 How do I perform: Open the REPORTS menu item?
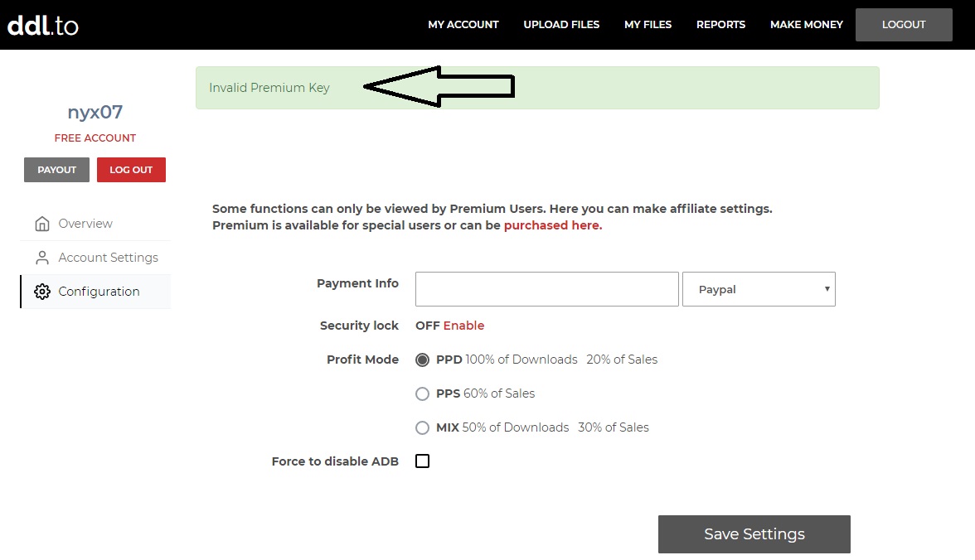pos(720,25)
